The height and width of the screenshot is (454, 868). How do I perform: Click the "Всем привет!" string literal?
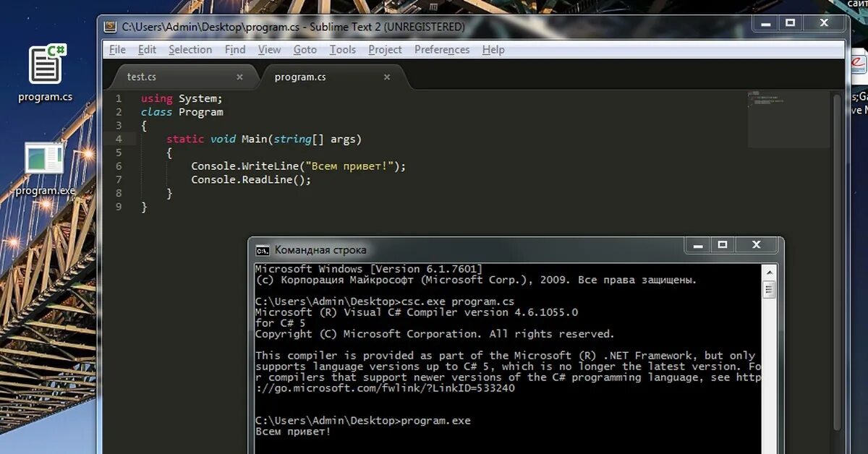pyautogui.click(x=349, y=166)
